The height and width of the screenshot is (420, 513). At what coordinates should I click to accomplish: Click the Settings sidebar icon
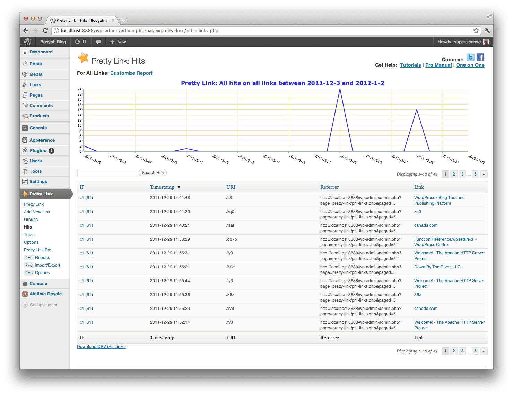tap(25, 182)
